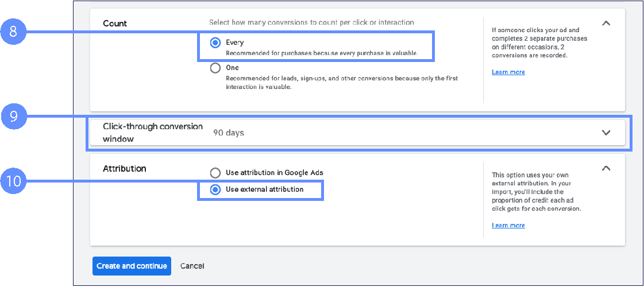Click the Cancel button

coord(192,266)
